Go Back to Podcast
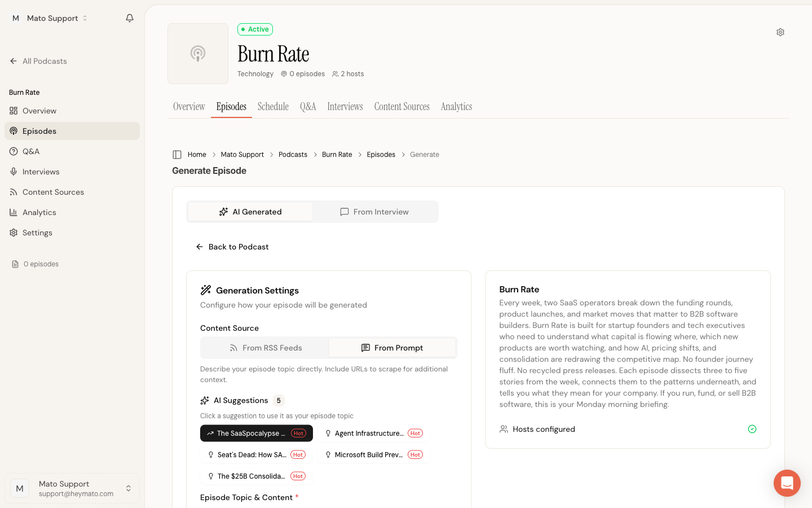The image size is (812, 508). coord(232,247)
